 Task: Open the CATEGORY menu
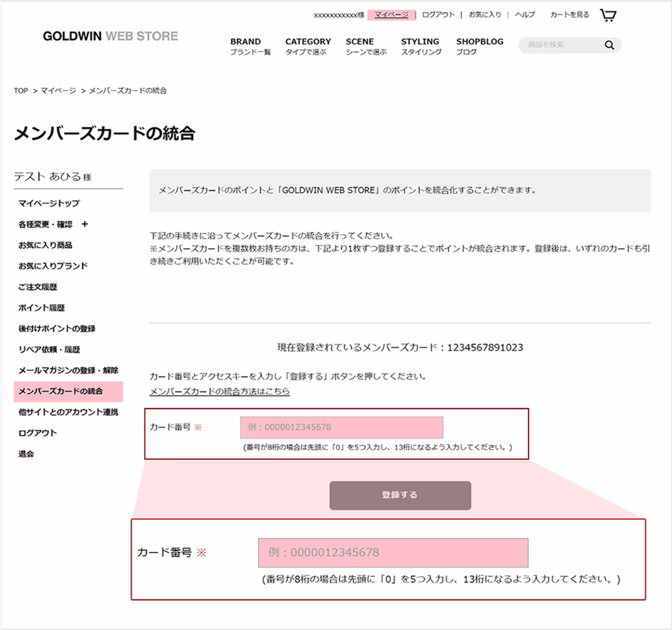coord(308,46)
